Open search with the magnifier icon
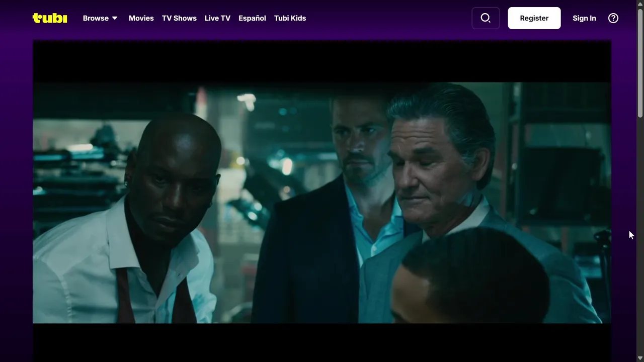The image size is (644, 362). coord(486,18)
